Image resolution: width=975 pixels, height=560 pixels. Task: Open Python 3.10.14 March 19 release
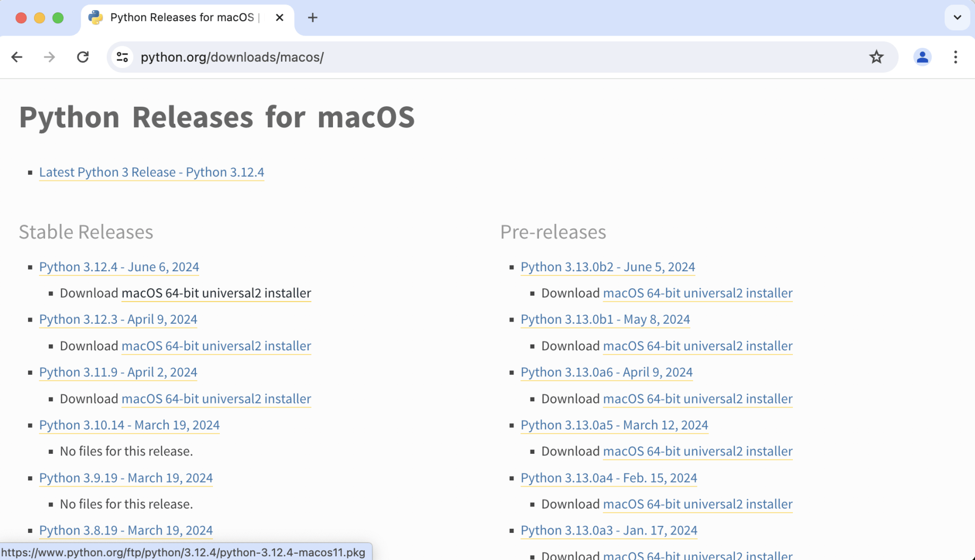point(129,425)
